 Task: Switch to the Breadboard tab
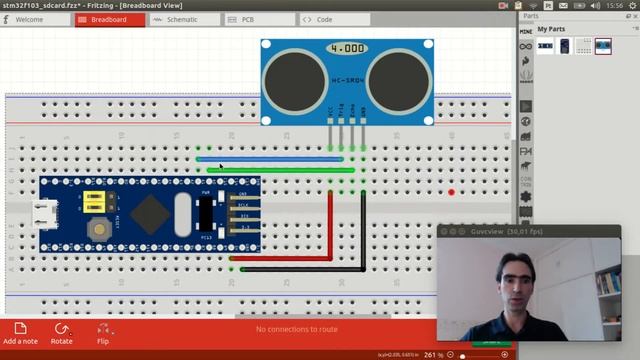tap(110, 20)
